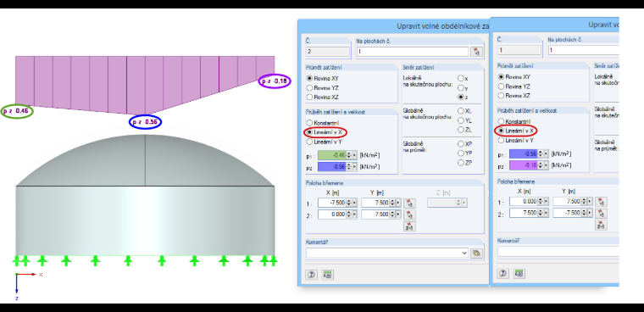Click the gray dome surface of the model
644x312 pixels.
[x=146, y=161]
